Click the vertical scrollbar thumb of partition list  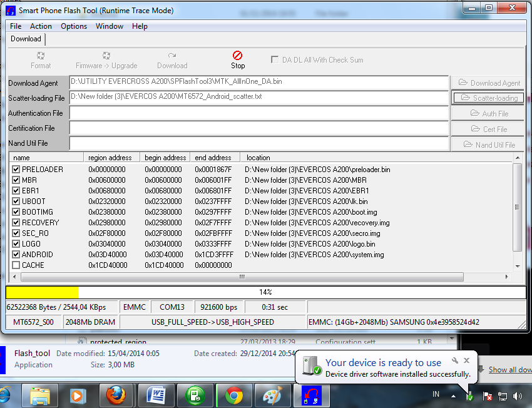517,207
